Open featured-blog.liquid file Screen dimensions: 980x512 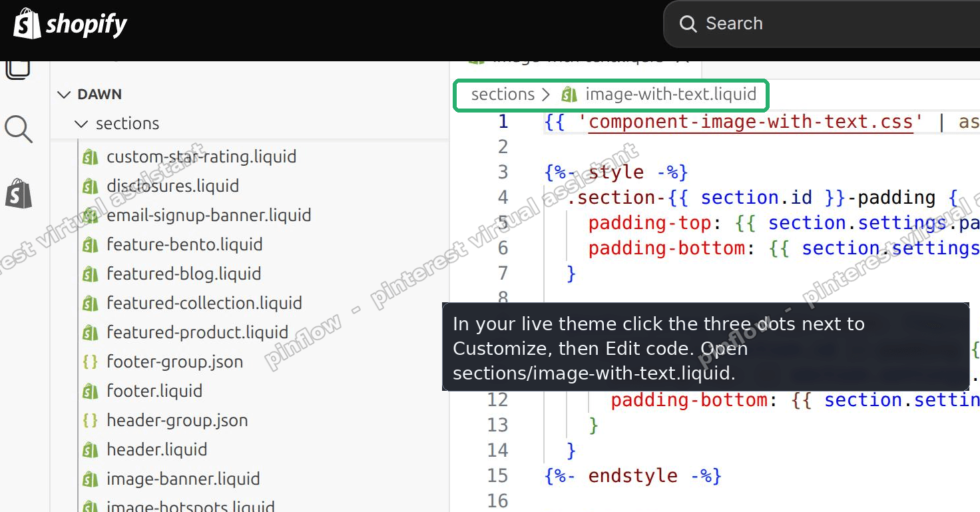[184, 274]
